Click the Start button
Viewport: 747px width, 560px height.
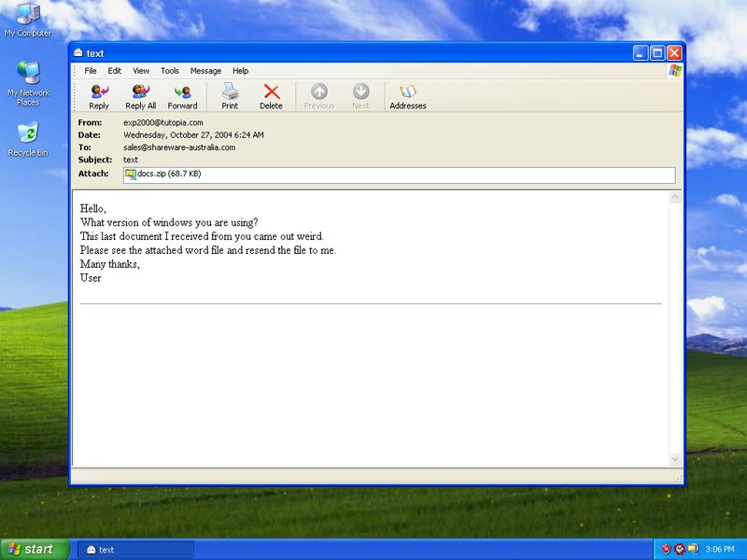pyautogui.click(x=35, y=550)
